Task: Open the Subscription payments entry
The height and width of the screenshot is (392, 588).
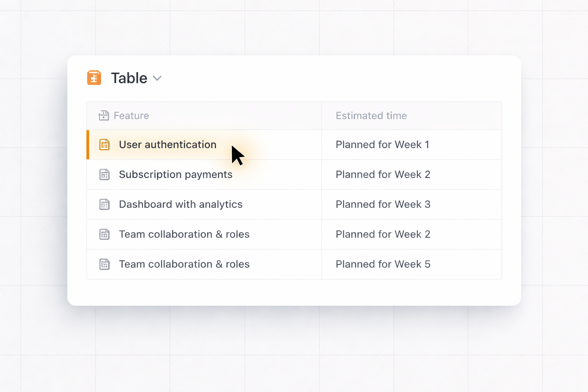Action: pos(175,175)
